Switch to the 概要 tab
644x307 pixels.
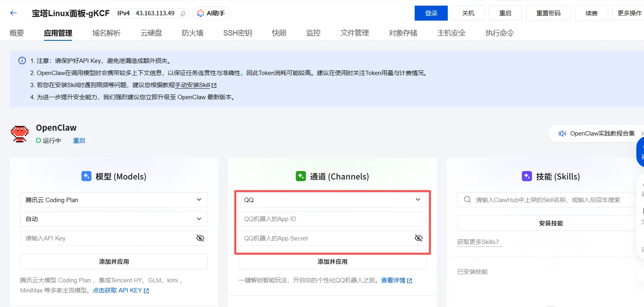17,33
